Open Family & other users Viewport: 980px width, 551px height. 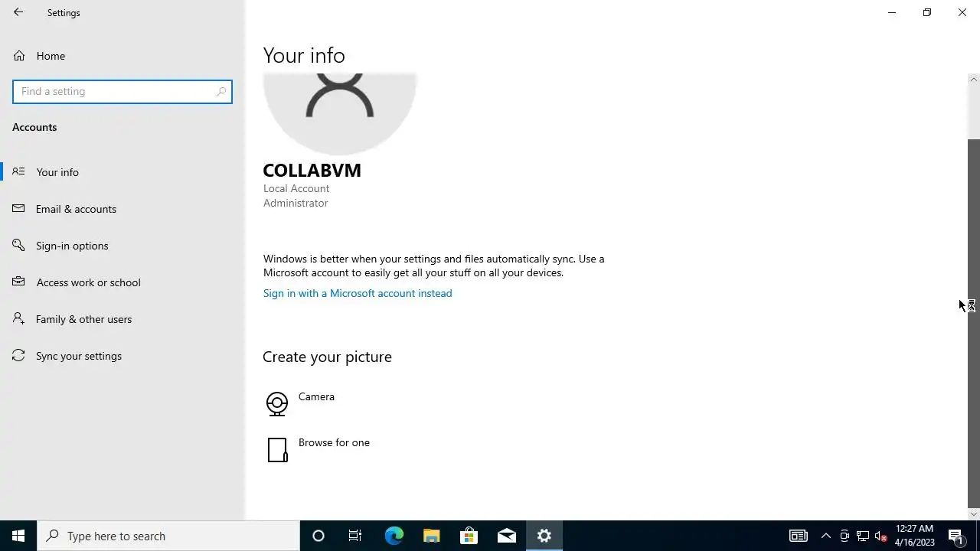[122, 319]
